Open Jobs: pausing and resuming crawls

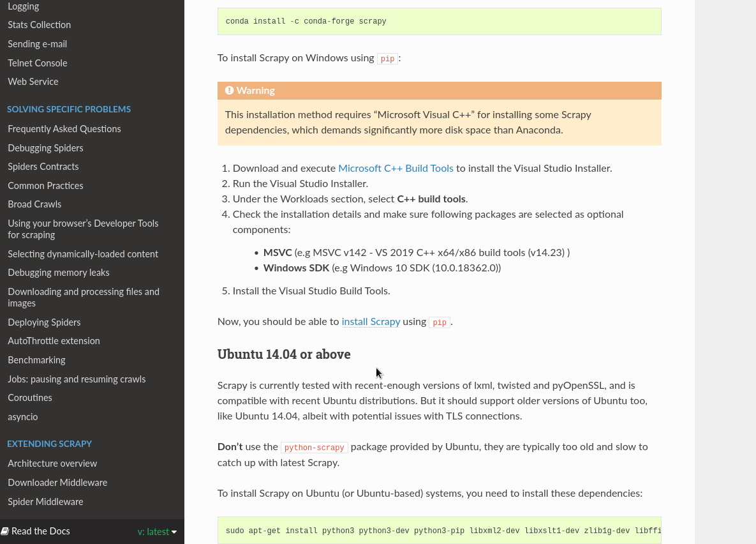pos(76,379)
